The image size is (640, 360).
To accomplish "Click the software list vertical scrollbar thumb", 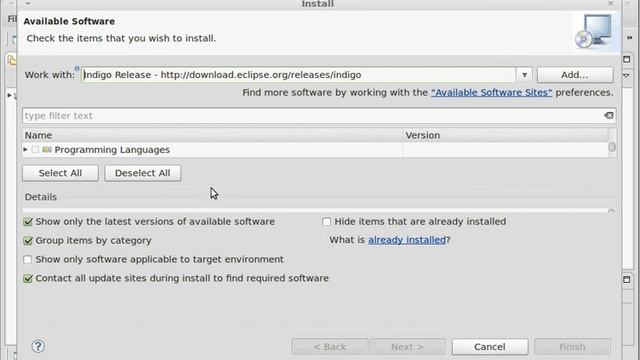I will tap(611, 147).
